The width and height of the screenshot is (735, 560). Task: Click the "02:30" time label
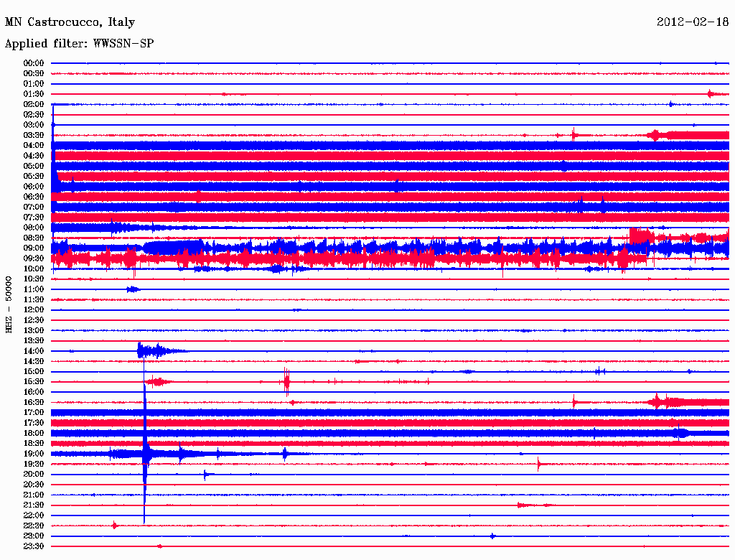[33, 114]
